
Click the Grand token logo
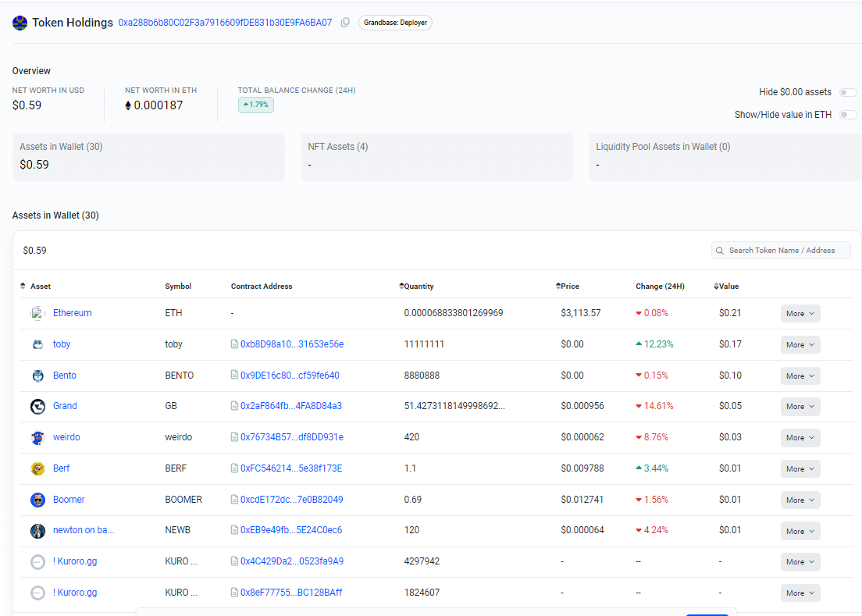pyautogui.click(x=37, y=407)
